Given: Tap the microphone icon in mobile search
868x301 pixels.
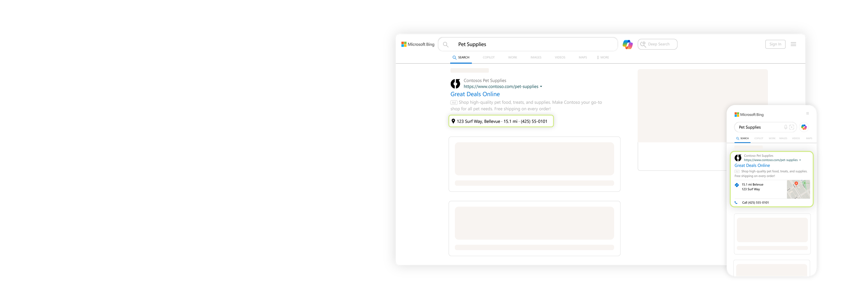Looking at the screenshot, I should [x=785, y=127].
